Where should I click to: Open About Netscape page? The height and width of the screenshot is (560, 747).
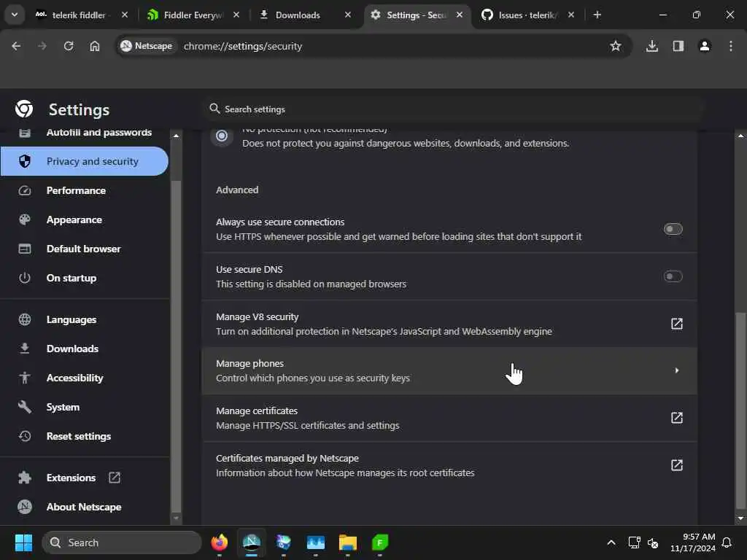coord(85,507)
